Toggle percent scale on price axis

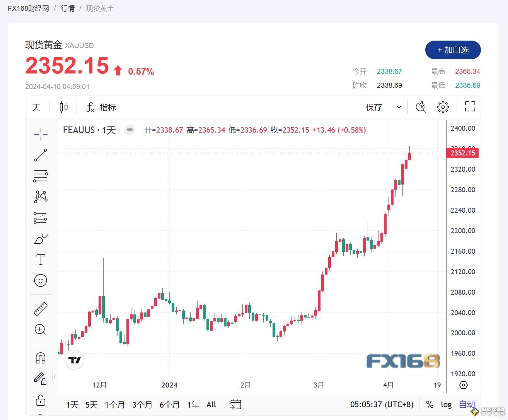[430, 405]
